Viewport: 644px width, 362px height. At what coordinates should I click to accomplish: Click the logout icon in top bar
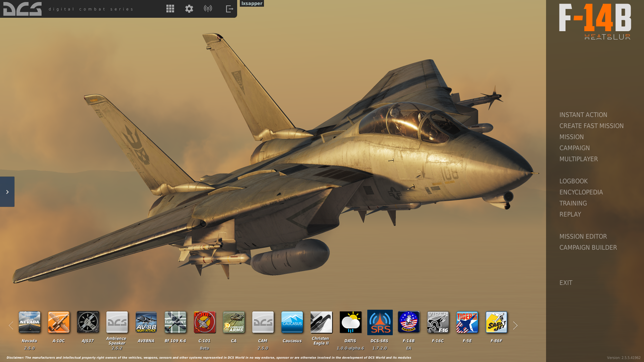click(229, 9)
